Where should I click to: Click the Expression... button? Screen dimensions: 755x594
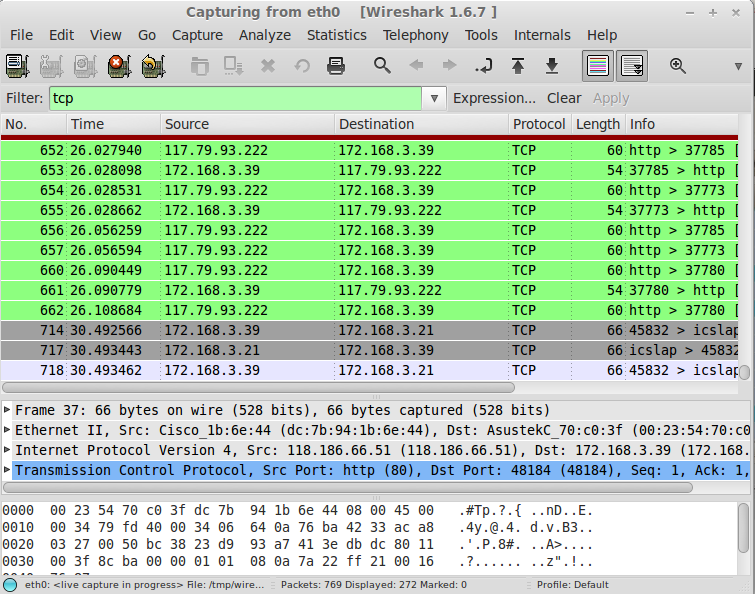click(x=494, y=98)
